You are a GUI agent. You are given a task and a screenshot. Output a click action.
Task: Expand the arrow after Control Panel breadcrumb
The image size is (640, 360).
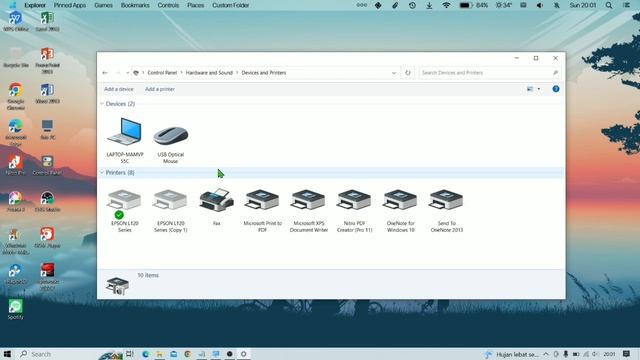(x=182, y=73)
